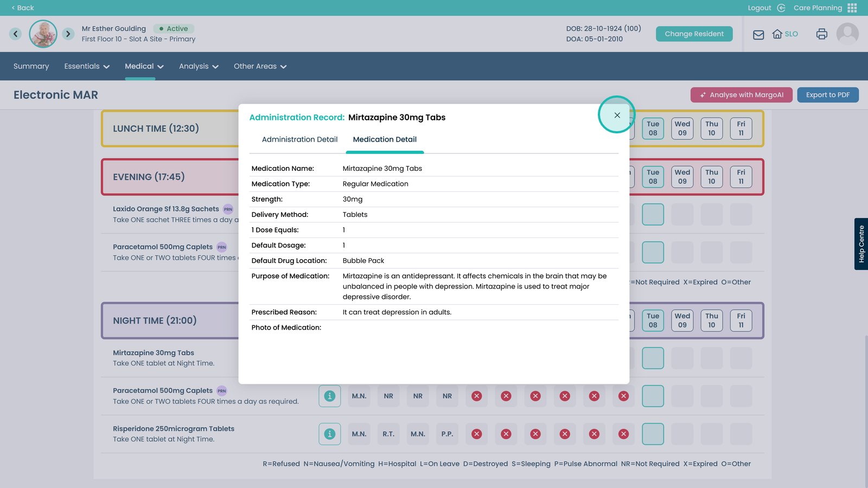The width and height of the screenshot is (868, 488).
Task: Open the Help Centre side tab
Action: pyautogui.click(x=861, y=244)
